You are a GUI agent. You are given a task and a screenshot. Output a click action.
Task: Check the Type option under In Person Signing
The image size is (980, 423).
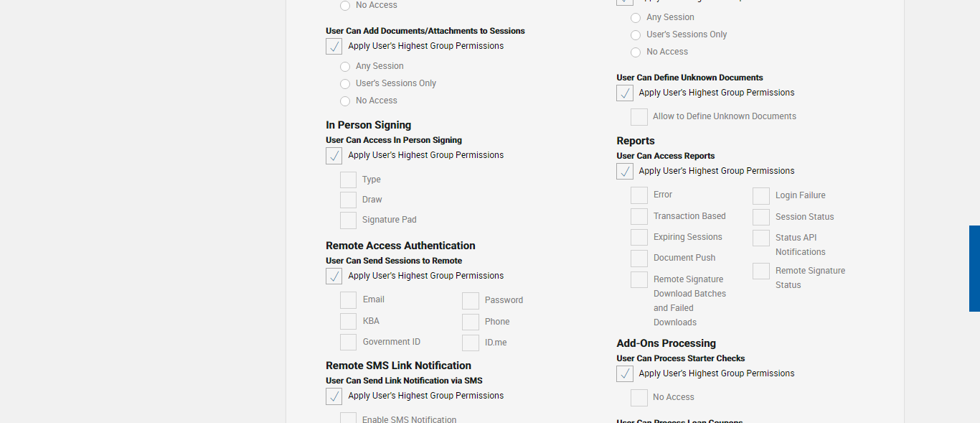coord(348,180)
